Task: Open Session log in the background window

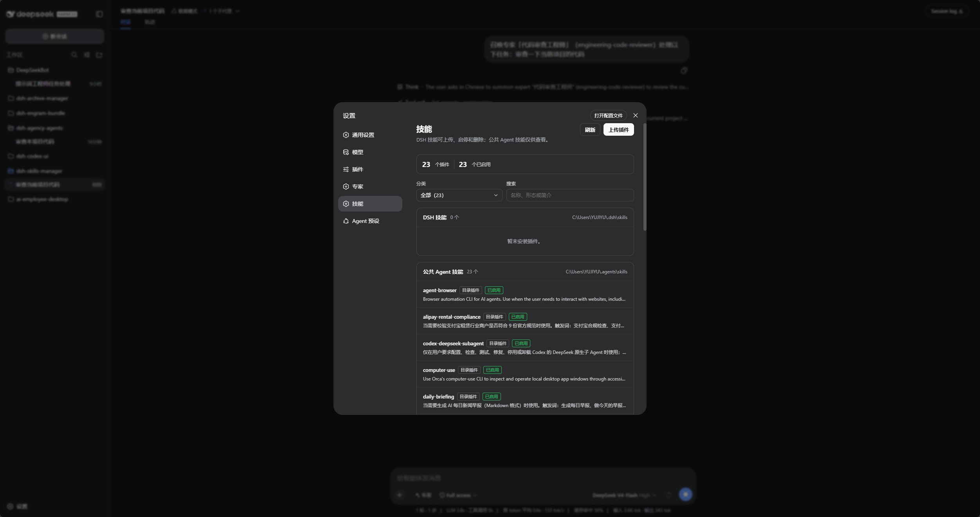Action: tap(947, 11)
